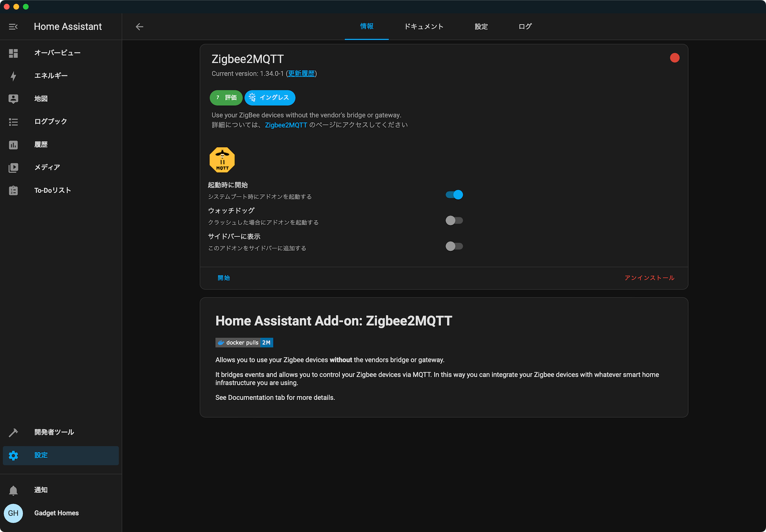Click the ingress icon in blue chip

click(x=252, y=97)
